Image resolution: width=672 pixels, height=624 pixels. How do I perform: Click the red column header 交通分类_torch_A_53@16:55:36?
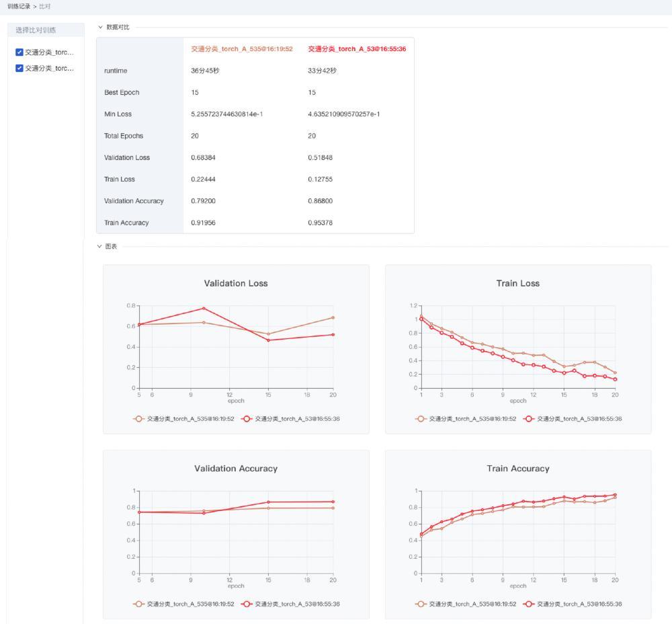357,49
